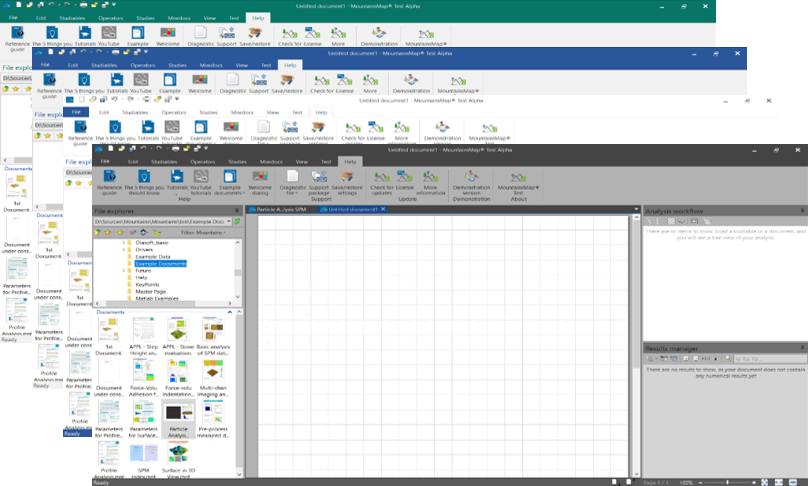This screenshot has height=486, width=808.
Task: Expand the Future folder
Action: point(124,271)
